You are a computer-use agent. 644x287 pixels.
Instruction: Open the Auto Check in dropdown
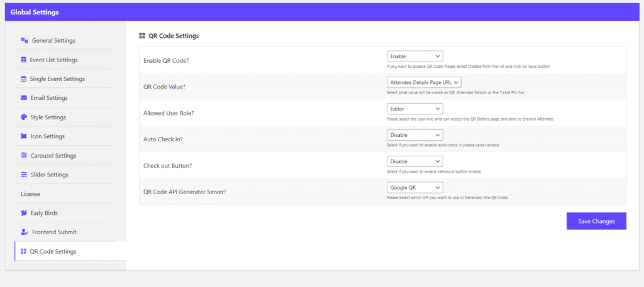click(415, 135)
